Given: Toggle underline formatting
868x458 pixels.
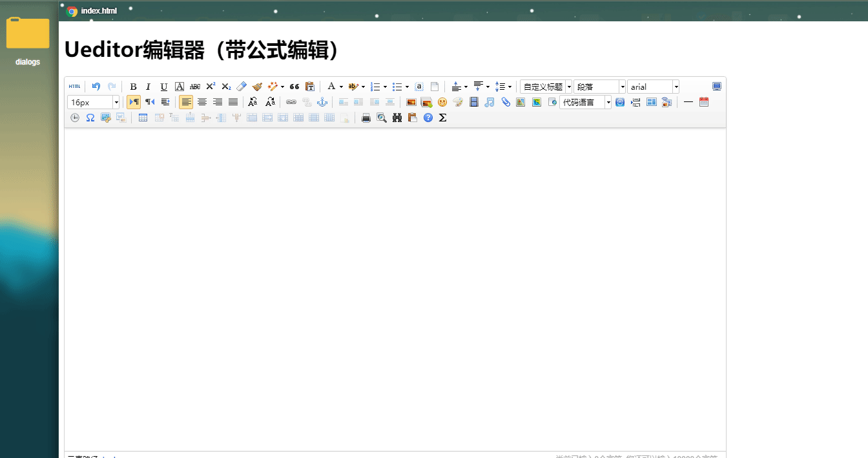Looking at the screenshot, I should (164, 87).
